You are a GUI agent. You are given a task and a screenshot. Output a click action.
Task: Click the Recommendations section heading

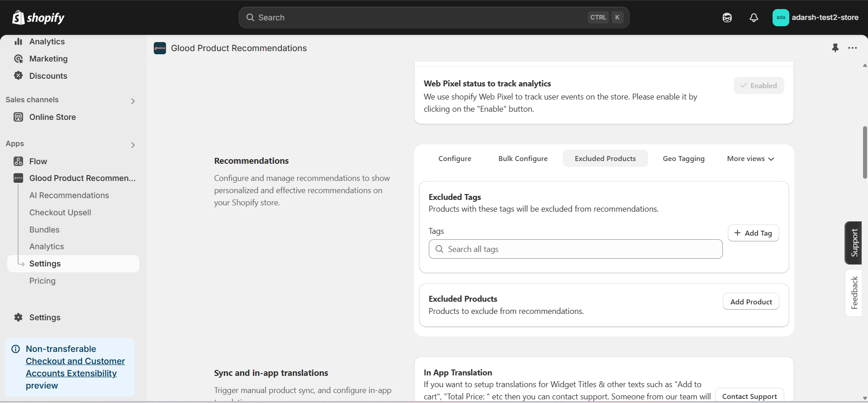tap(251, 161)
